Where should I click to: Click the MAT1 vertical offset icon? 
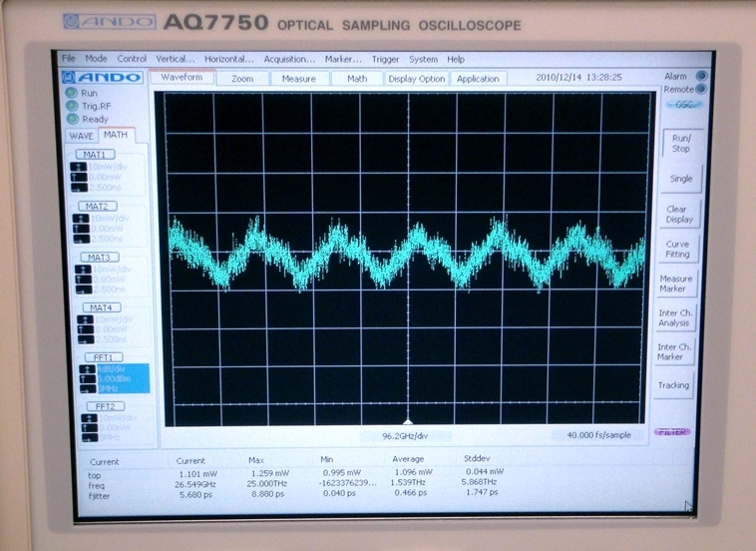point(79,177)
